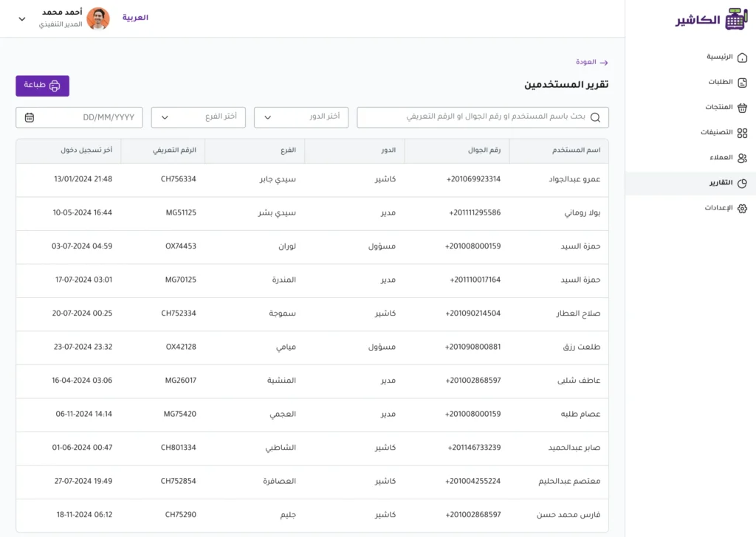
Task: Click branch cell العصافرة
Action: 279,481
